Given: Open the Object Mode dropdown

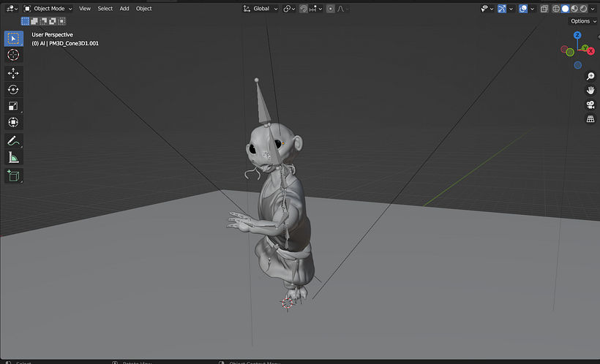Looking at the screenshot, I should coord(48,9).
